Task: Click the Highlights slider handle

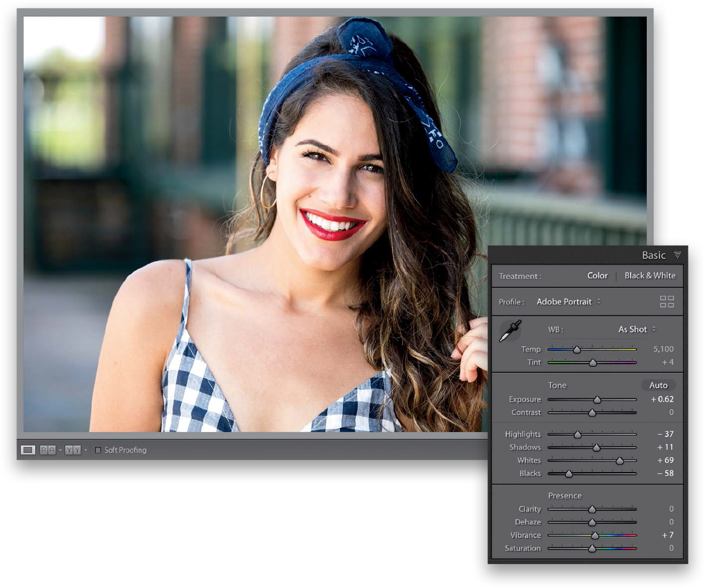Action: click(578, 435)
